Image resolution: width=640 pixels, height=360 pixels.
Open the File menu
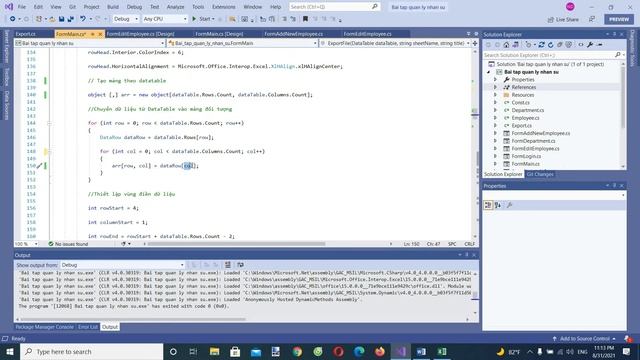point(22,7)
